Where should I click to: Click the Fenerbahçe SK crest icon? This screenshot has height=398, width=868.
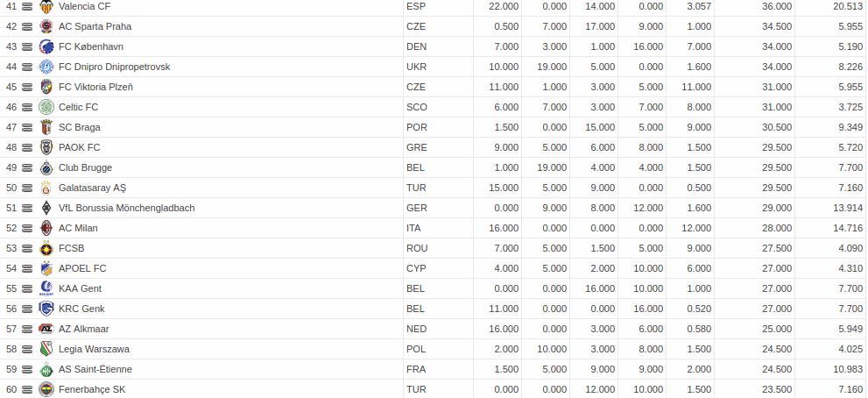(x=46, y=389)
